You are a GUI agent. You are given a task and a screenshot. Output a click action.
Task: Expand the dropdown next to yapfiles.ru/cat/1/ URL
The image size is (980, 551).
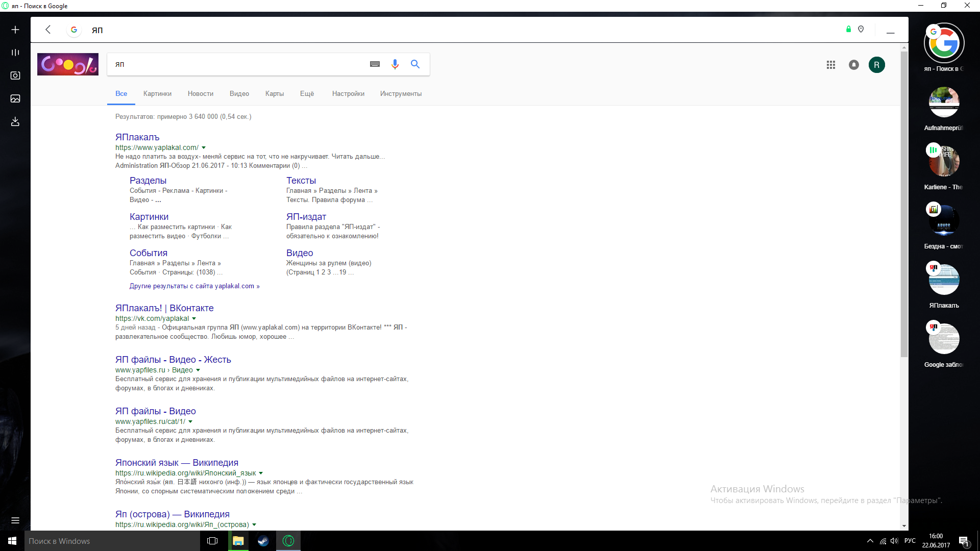coord(190,422)
